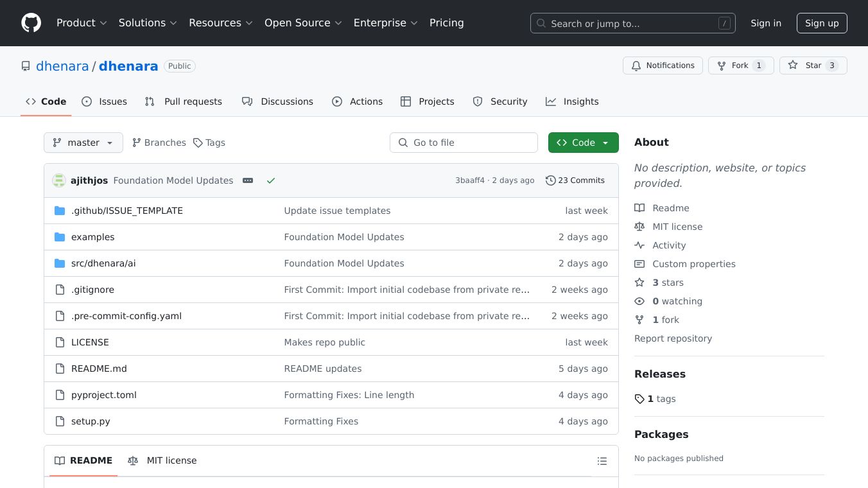This screenshot has height=488, width=868.
Task: Click the Go to file input
Action: tap(464, 143)
